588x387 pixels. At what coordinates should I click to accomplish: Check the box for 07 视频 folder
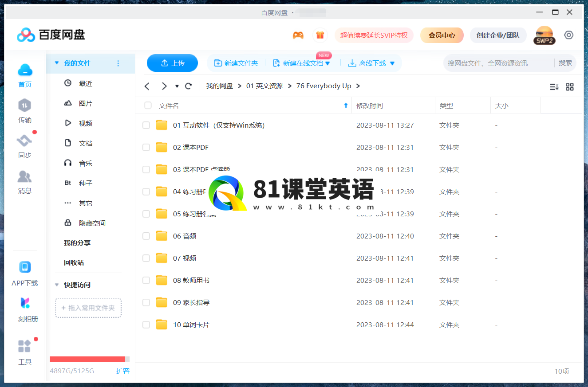(x=146, y=258)
